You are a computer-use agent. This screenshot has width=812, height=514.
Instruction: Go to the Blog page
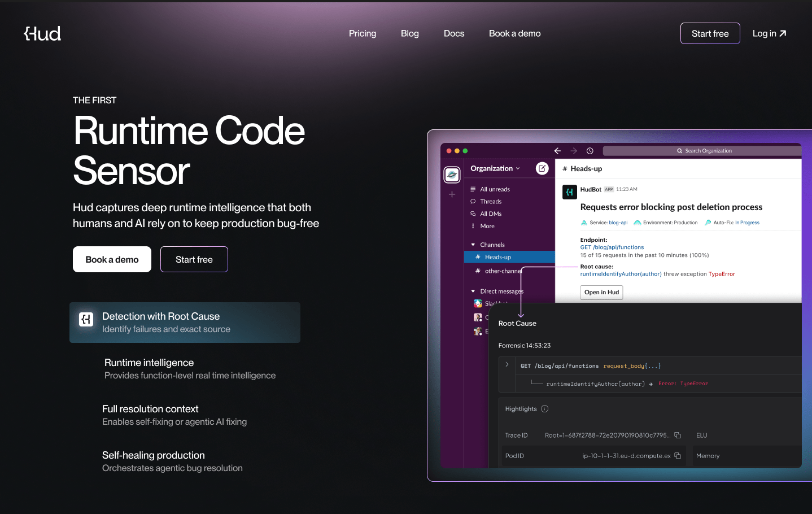point(410,33)
